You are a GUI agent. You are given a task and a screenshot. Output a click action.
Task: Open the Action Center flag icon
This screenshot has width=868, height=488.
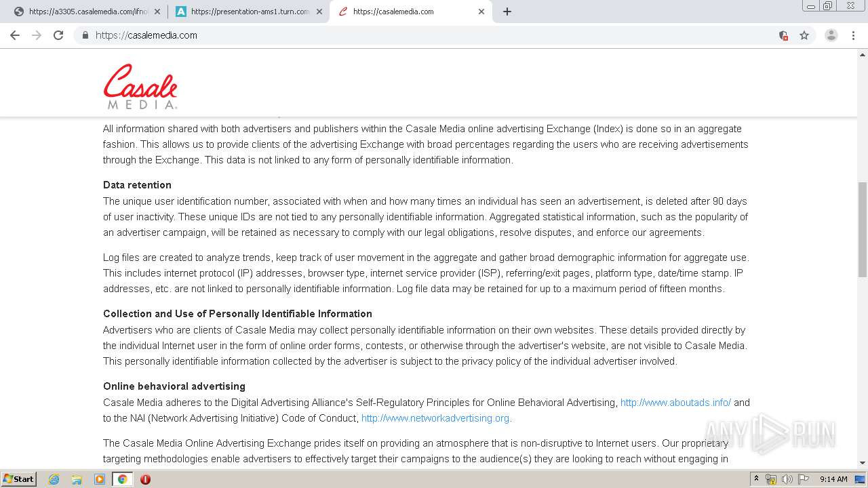(x=804, y=479)
